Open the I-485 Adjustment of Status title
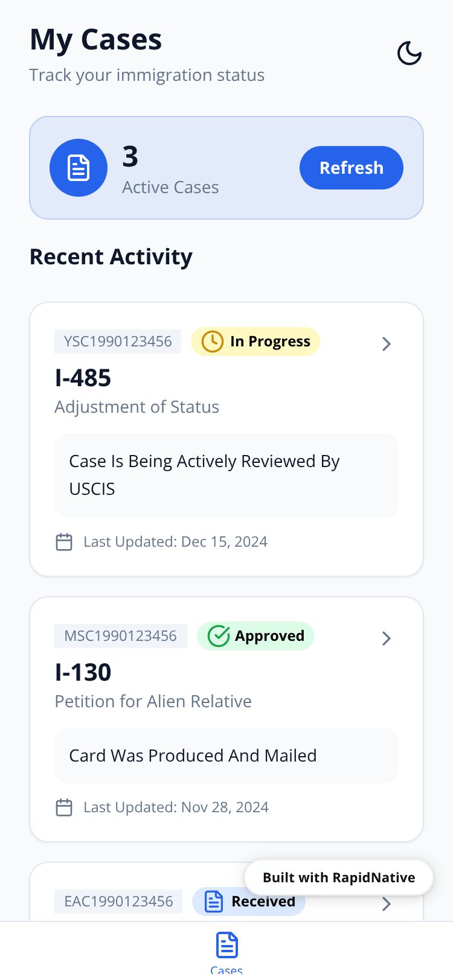Image resolution: width=453 pixels, height=980 pixels. point(83,378)
